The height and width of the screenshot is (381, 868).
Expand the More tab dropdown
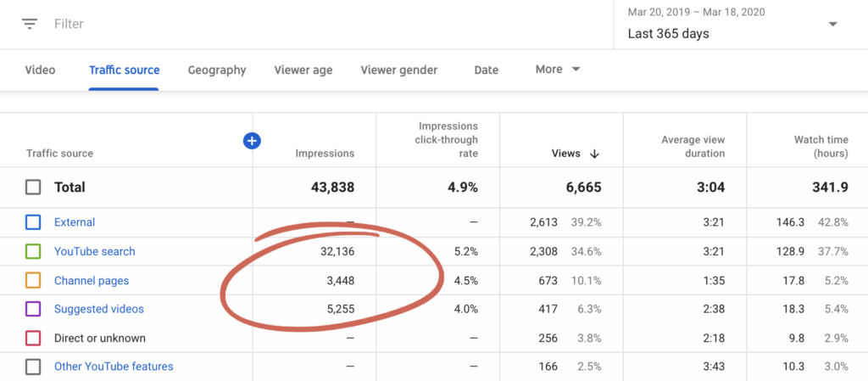click(558, 70)
